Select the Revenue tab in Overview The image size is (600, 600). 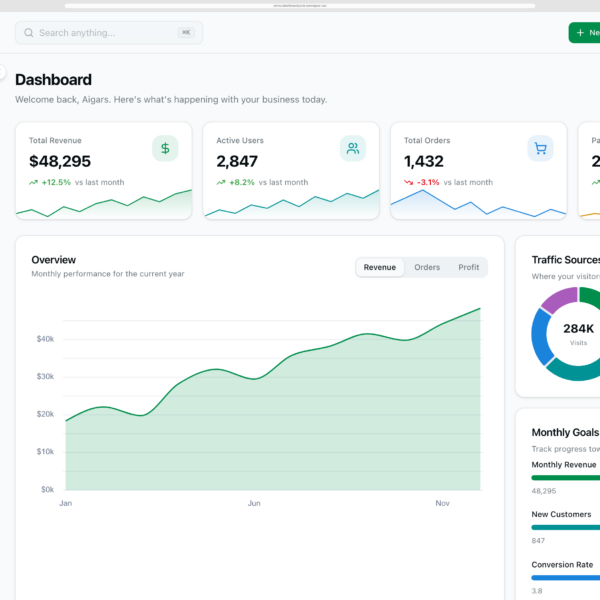380,267
